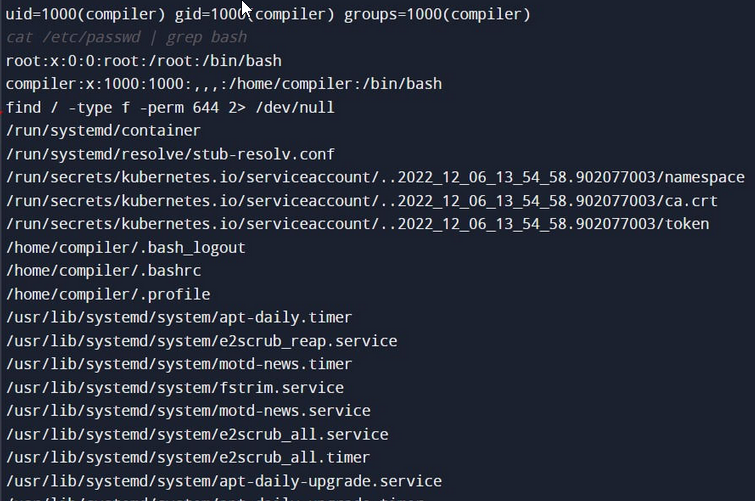Click the /home/compiler/.profile path

[x=108, y=294]
